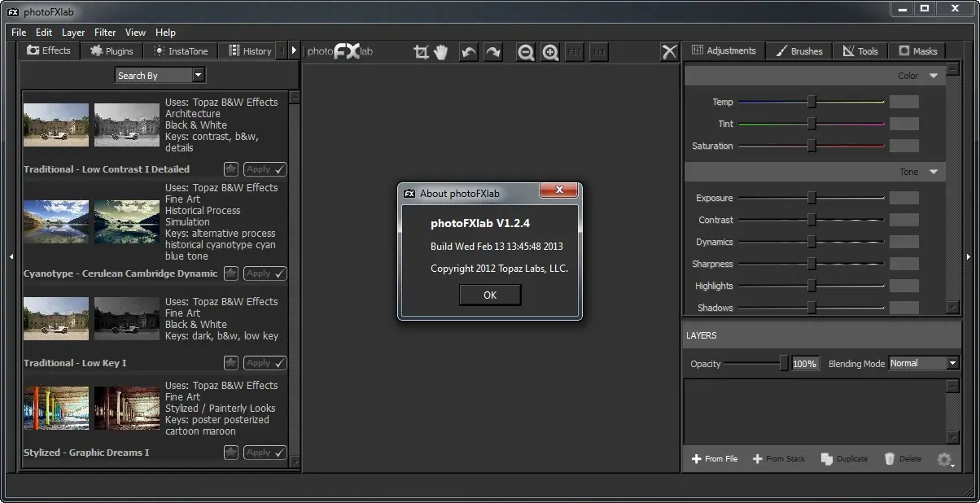980x503 pixels.
Task: Add a layer From File
Action: pos(715,459)
